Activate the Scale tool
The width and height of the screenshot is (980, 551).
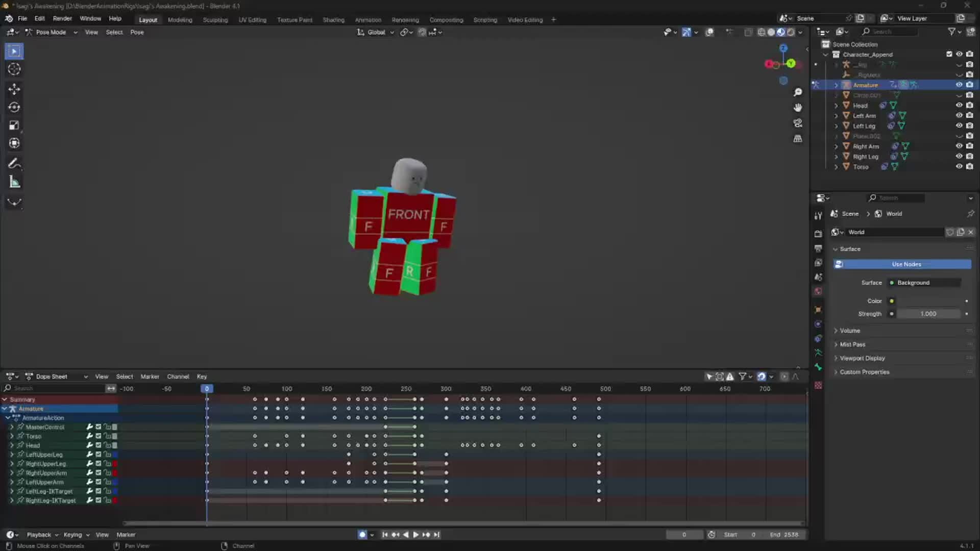coord(14,125)
